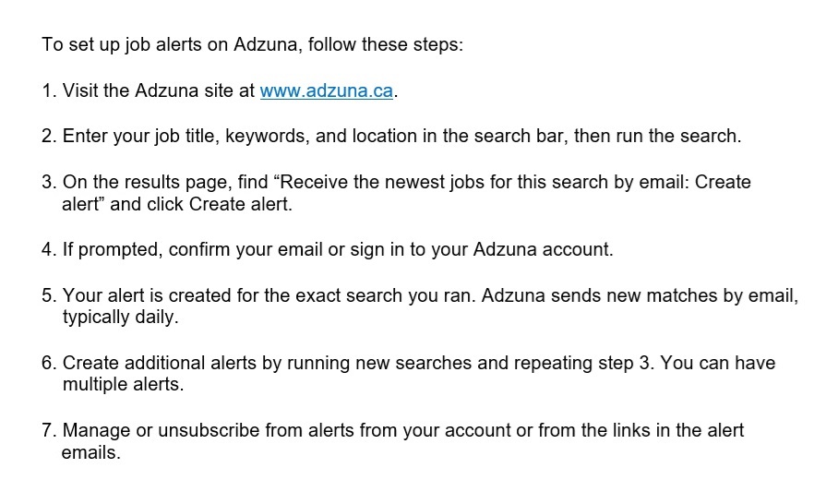Click the words 'typically daily' in step 5
Screen dimensions: 838x504
[120, 318]
